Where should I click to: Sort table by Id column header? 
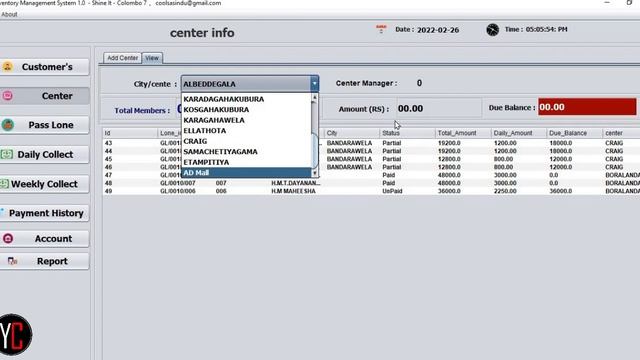[x=130, y=133]
